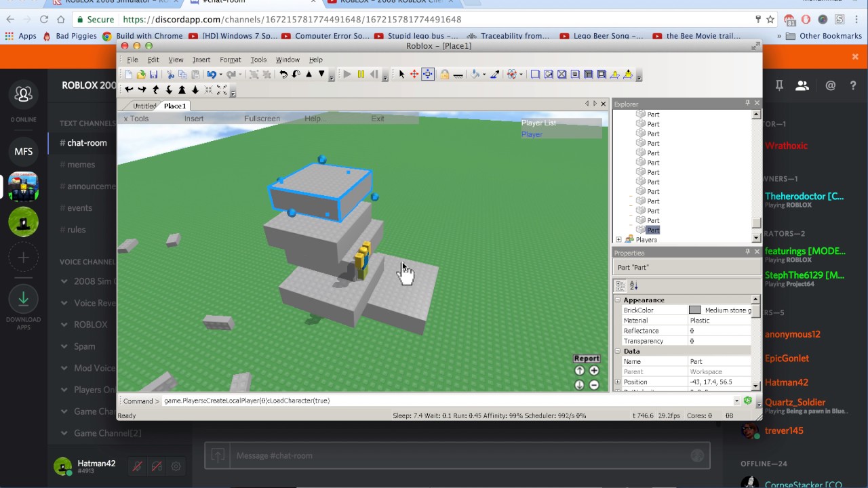Open the Format menu

(x=231, y=60)
